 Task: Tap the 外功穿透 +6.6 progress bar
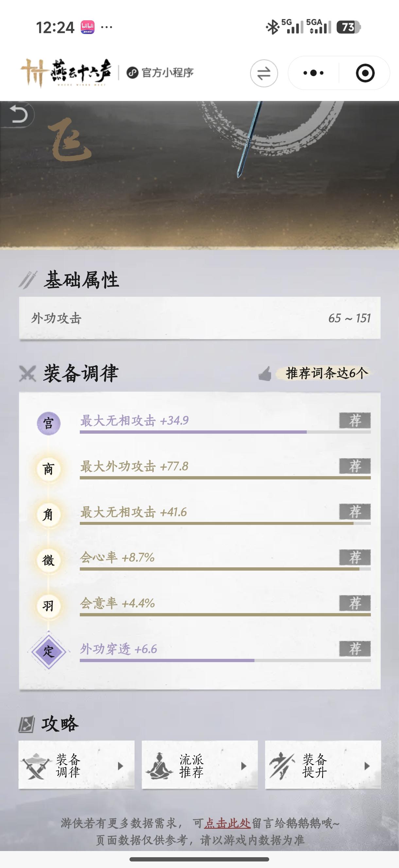pos(225,660)
